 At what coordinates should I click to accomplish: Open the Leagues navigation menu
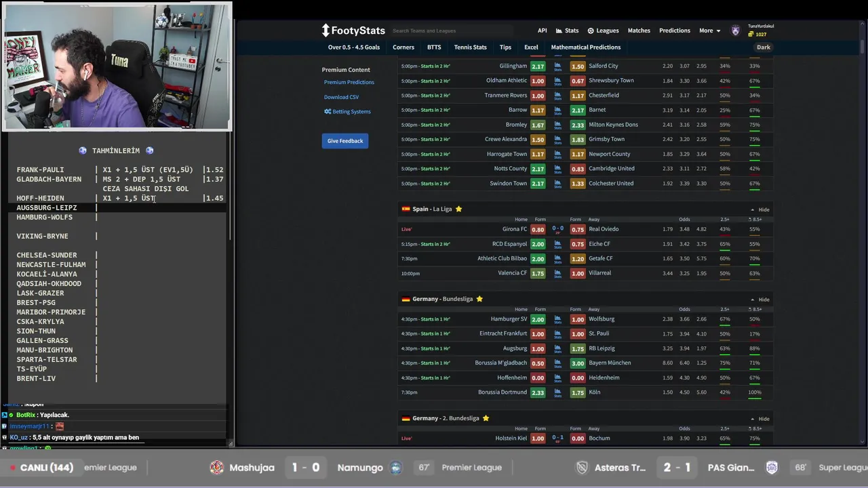pyautogui.click(x=603, y=30)
